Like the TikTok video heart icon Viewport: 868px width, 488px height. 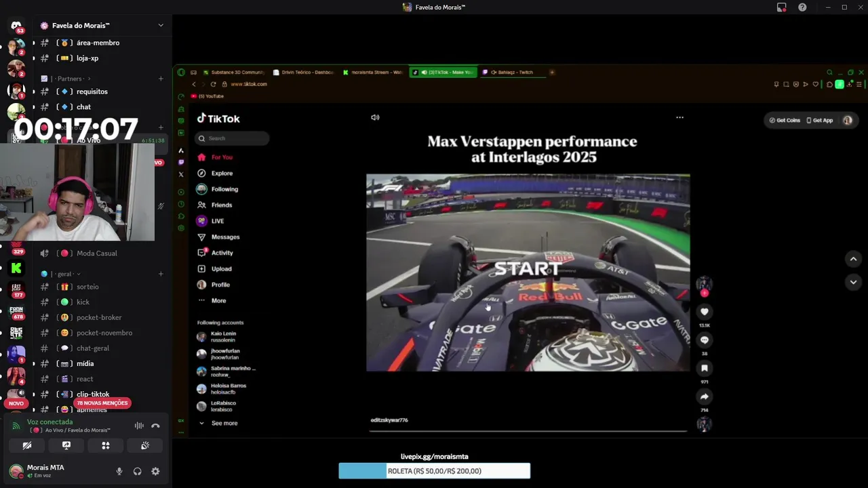pos(705,312)
